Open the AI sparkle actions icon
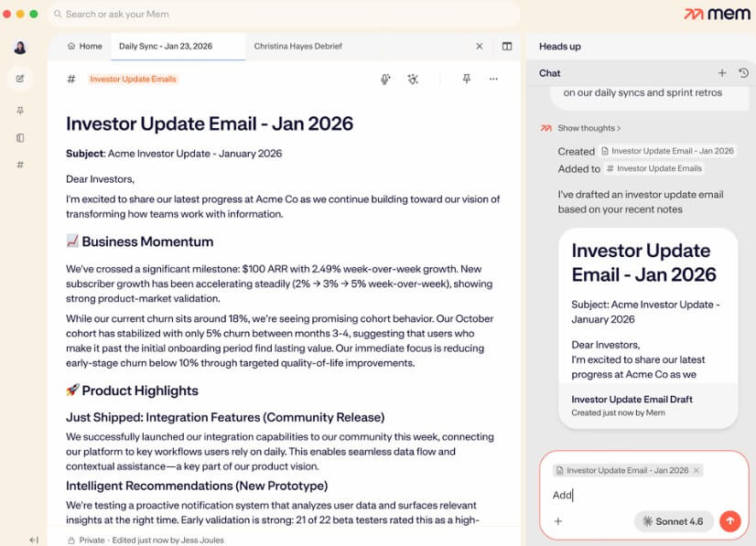 (413, 79)
